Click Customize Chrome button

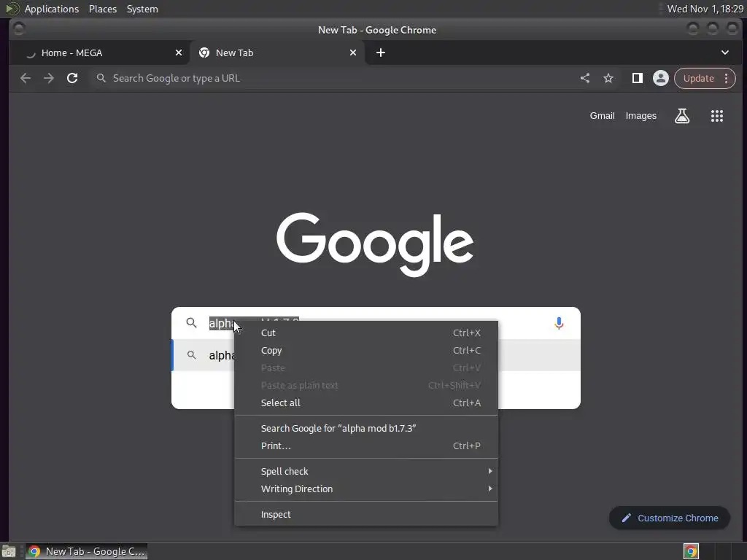click(x=670, y=518)
